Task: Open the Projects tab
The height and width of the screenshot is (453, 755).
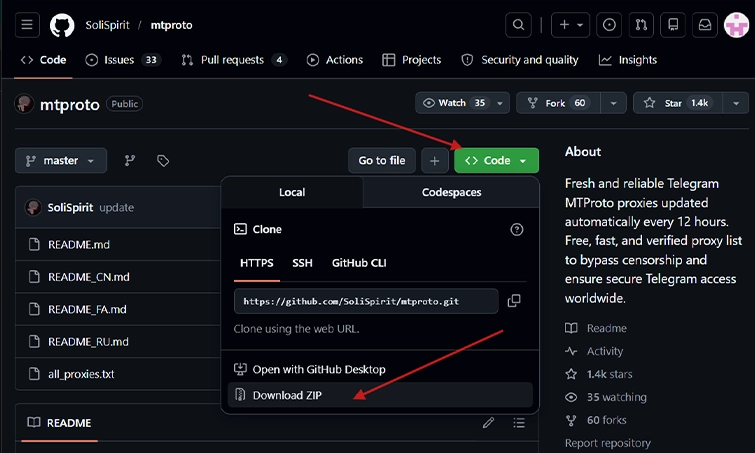Action: [x=412, y=60]
